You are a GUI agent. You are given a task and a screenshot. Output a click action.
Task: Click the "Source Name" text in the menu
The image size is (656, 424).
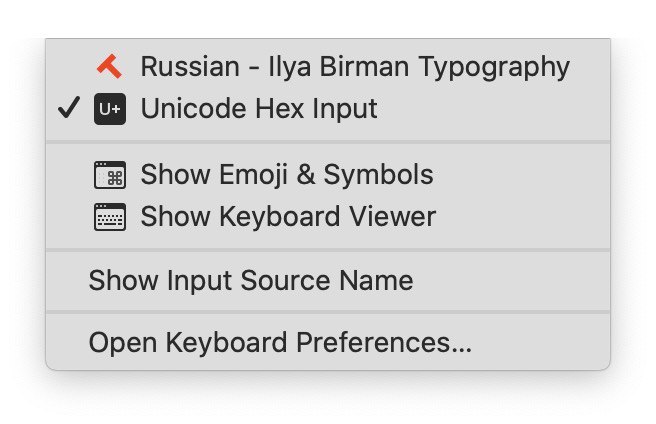327,280
